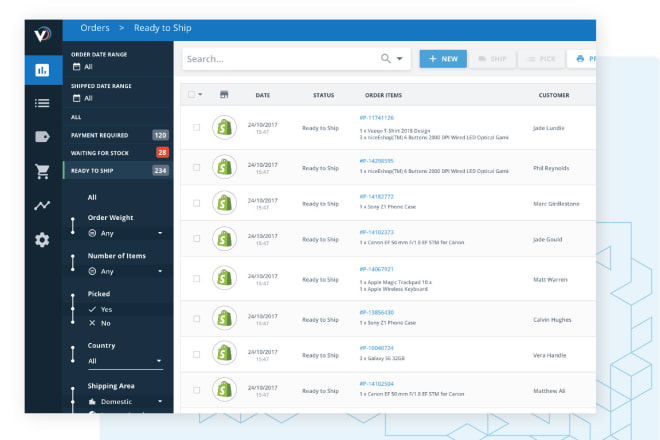
Task: Expand the Shipping Area dropdown
Action: [x=160, y=401]
